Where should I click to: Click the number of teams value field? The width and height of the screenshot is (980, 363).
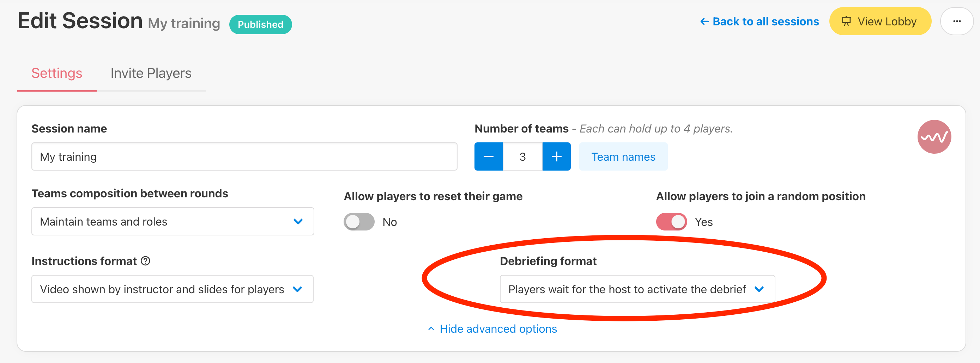[522, 156]
